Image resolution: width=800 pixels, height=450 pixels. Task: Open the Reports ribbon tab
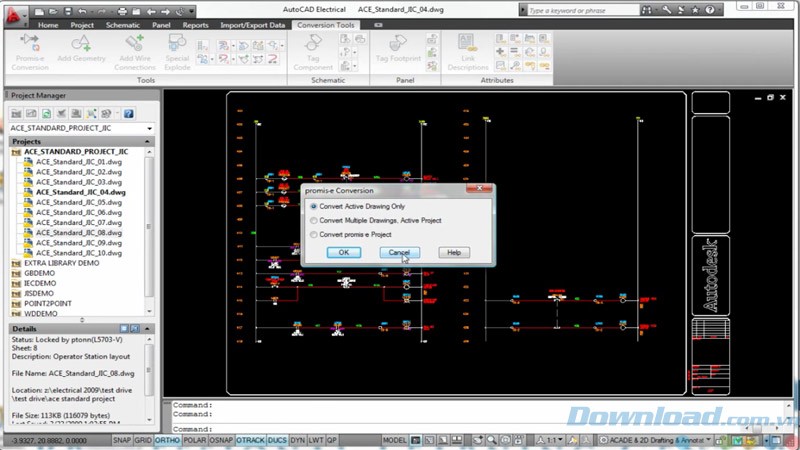[x=195, y=25]
